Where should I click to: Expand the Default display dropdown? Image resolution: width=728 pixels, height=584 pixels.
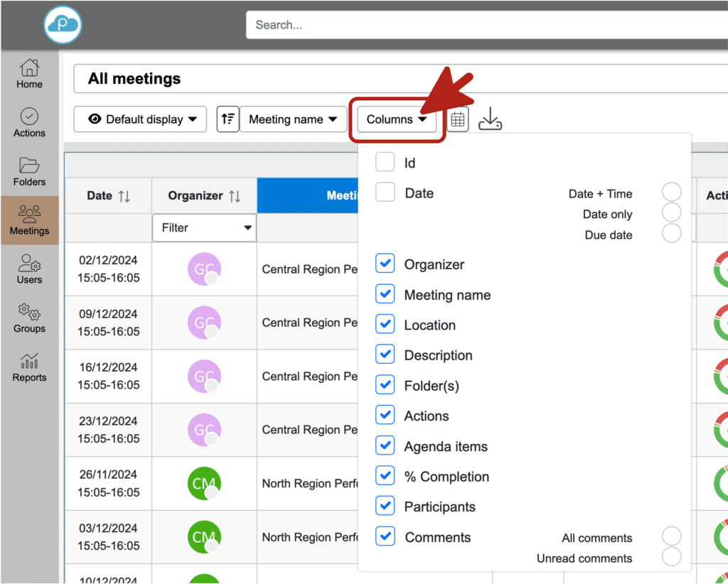coord(140,119)
